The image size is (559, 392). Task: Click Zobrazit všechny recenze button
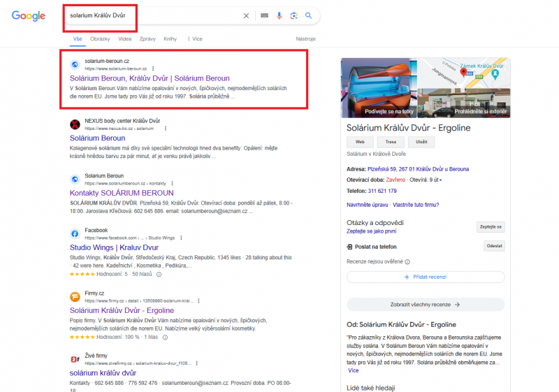pyautogui.click(x=426, y=305)
